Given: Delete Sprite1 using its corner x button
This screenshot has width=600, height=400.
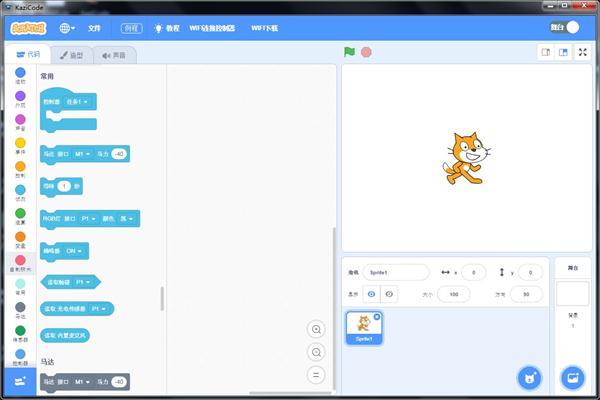Looking at the screenshot, I should point(377,317).
